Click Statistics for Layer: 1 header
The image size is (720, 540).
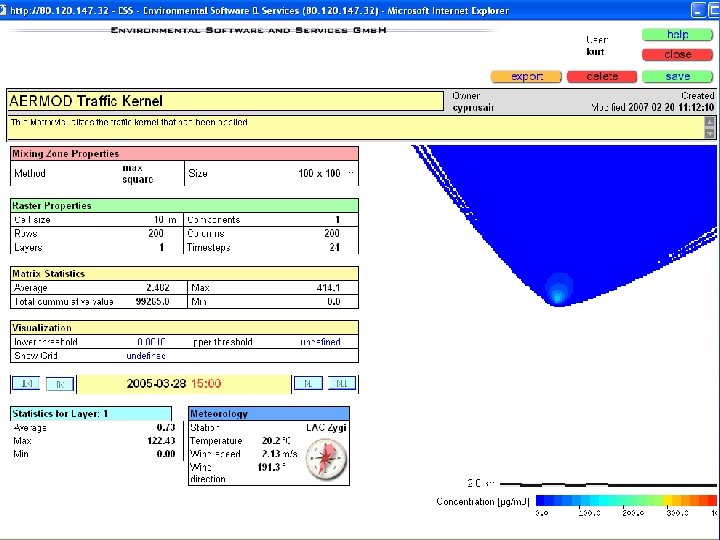click(91, 414)
